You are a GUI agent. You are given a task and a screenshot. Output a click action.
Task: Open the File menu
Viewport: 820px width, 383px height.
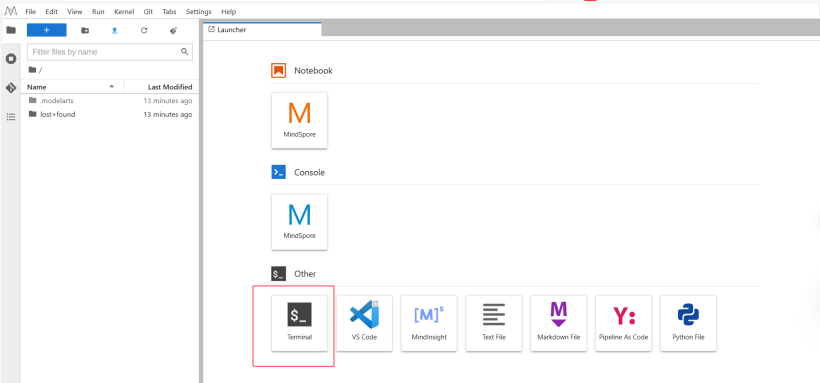[x=30, y=12]
